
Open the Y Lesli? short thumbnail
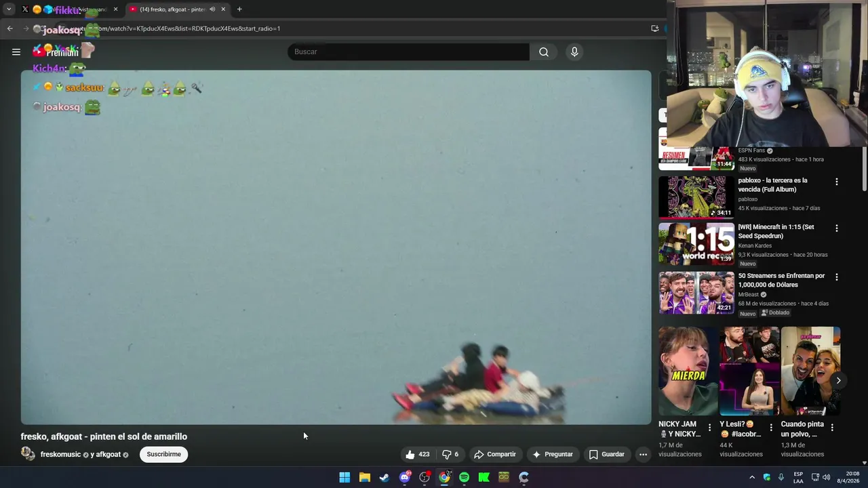click(749, 371)
